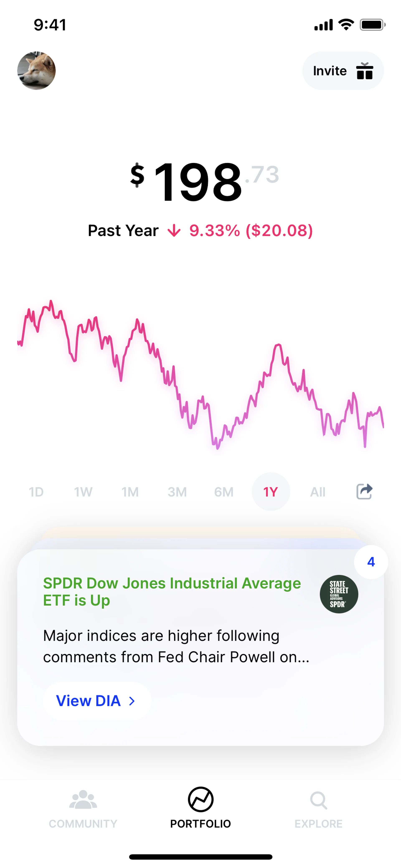Image resolution: width=401 pixels, height=868 pixels.
Task: Show the All time chart
Action: pos(318,492)
